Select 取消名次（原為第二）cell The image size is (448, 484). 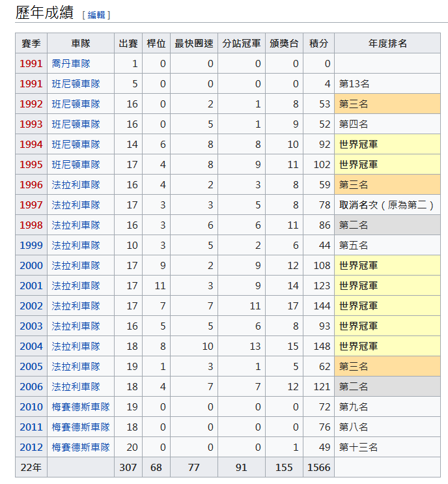tap(387, 205)
